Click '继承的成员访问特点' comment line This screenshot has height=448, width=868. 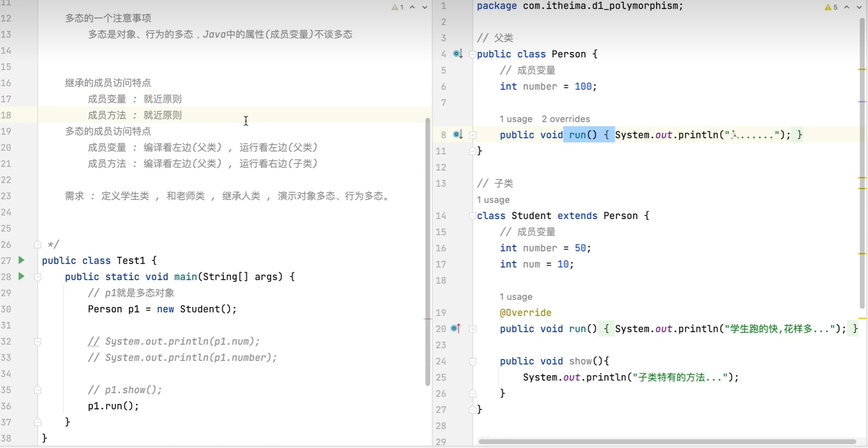point(108,83)
